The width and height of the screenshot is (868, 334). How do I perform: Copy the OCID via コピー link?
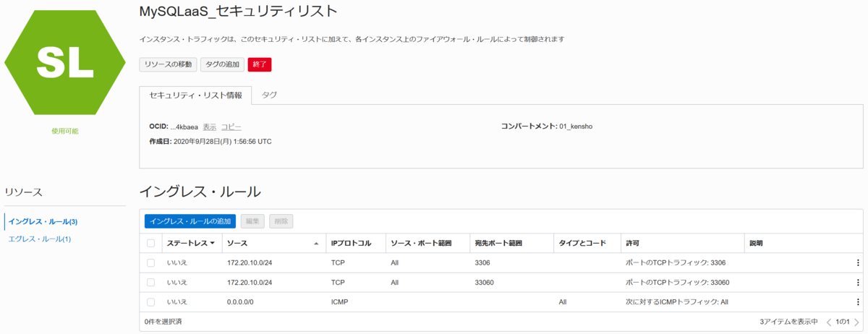231,127
